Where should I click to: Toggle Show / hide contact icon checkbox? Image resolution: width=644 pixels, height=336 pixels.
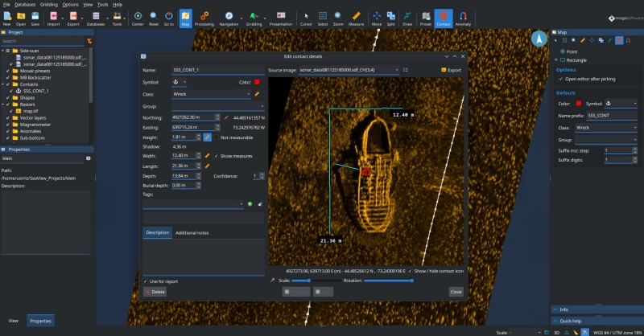pos(411,271)
